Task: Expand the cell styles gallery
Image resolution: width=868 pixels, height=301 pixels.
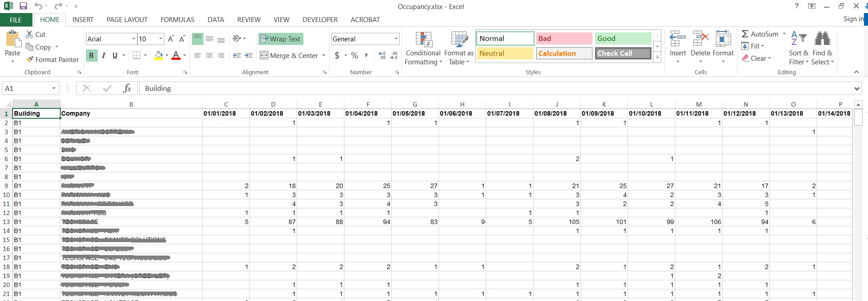Action: [657, 57]
